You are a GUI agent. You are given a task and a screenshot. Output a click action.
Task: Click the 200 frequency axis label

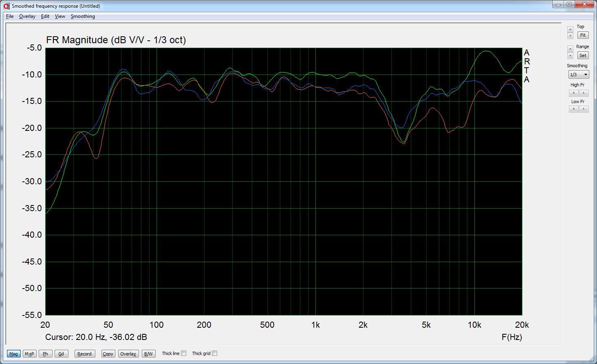tap(204, 325)
